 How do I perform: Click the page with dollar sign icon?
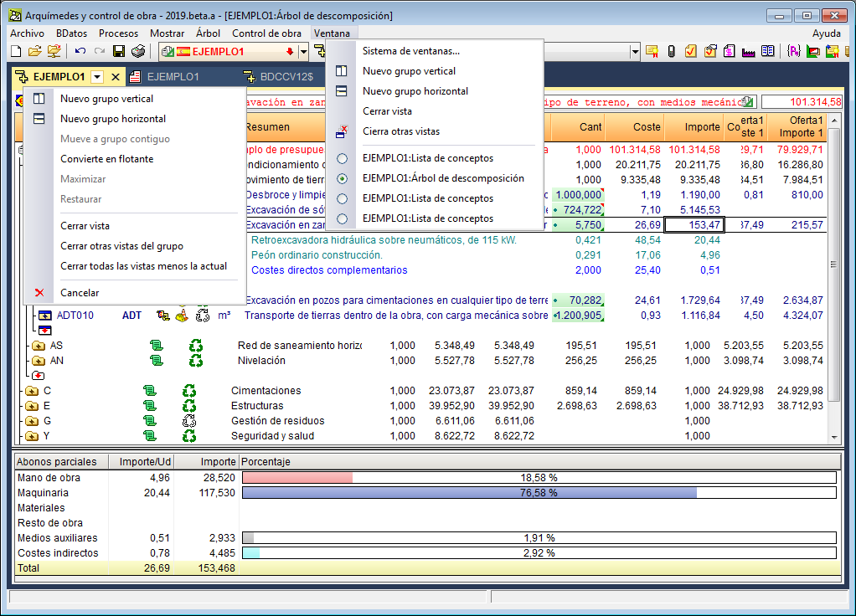click(729, 51)
